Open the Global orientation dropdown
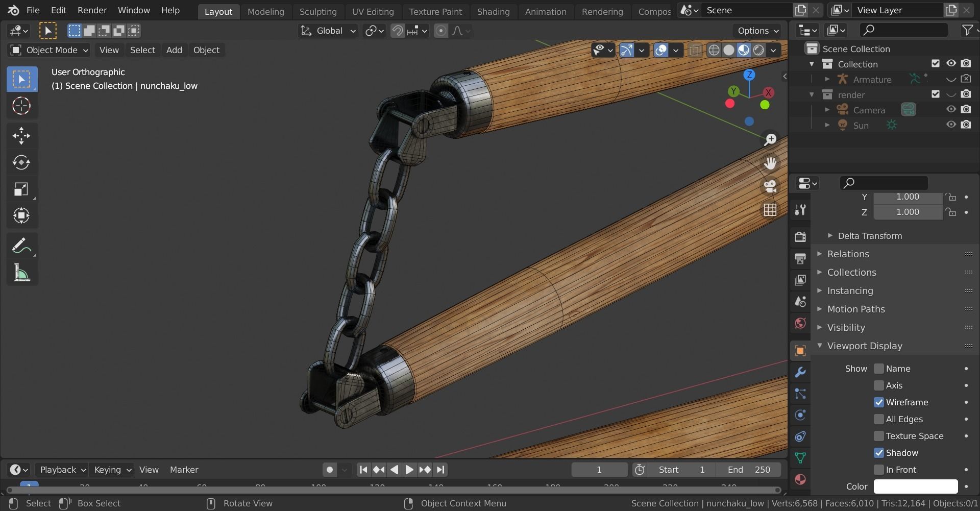Image resolution: width=980 pixels, height=511 pixels. 328,31
